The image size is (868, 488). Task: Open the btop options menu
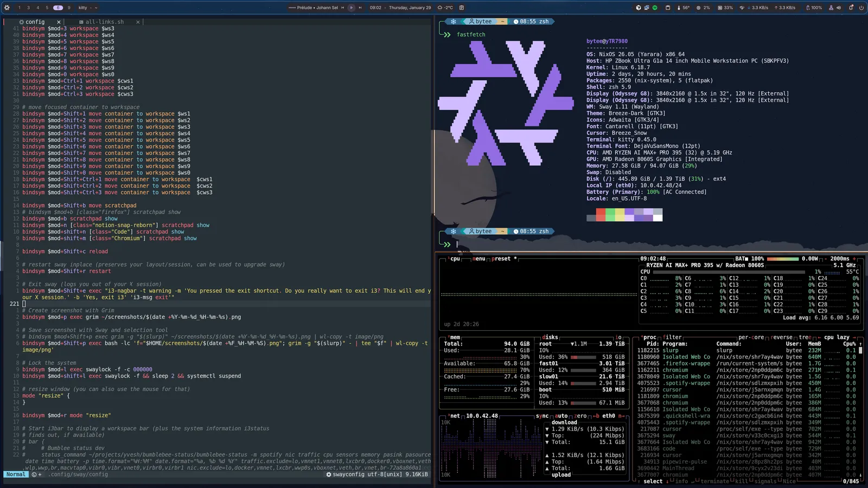[478, 259]
